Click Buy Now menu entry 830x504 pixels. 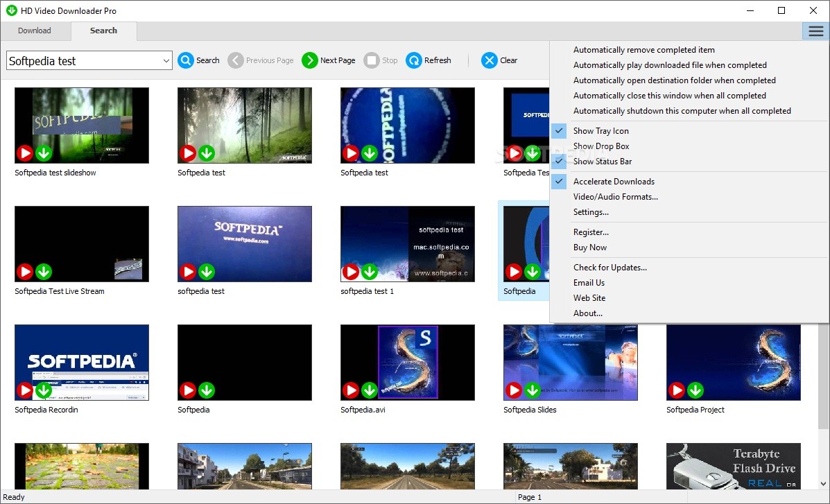click(x=688, y=247)
